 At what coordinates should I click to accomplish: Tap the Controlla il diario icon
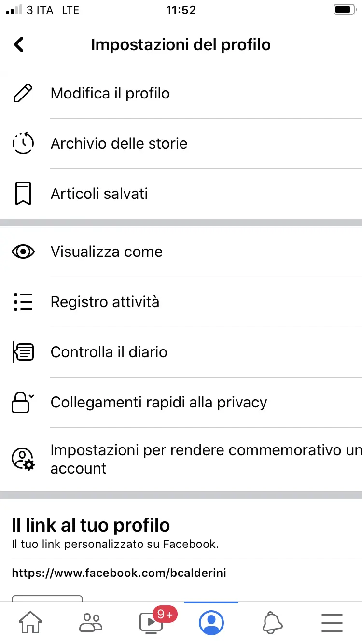(x=23, y=352)
